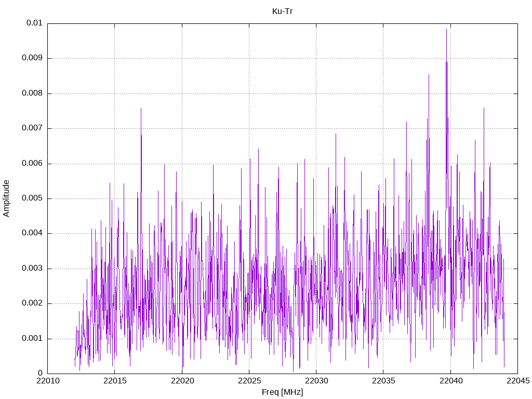Click the y-axis tick value 0.001
The image size is (532, 399).
point(32,339)
